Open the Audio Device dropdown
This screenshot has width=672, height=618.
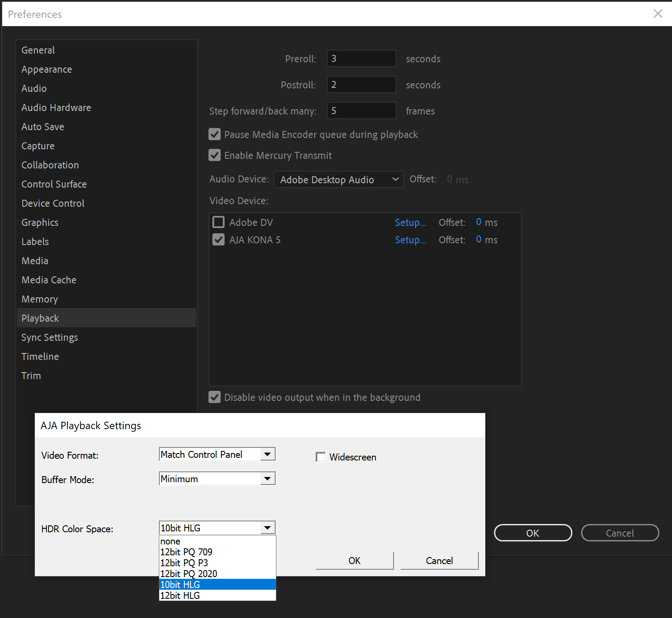[x=338, y=179]
